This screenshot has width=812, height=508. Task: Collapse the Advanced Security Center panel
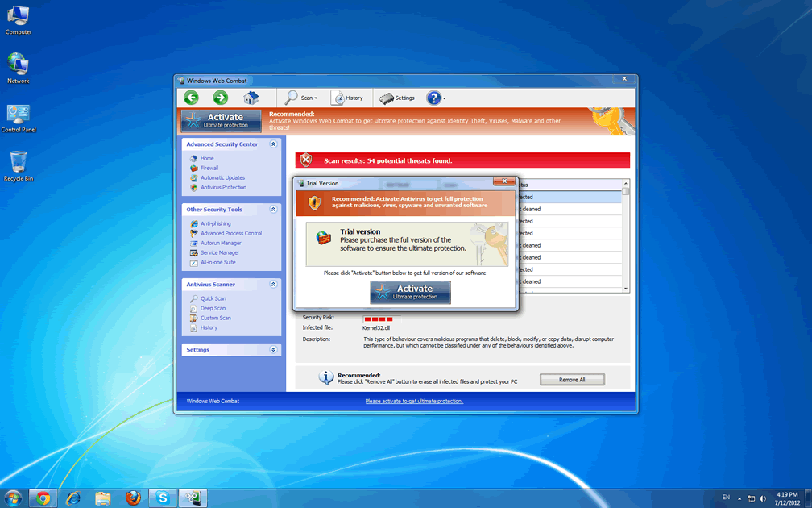pyautogui.click(x=273, y=144)
